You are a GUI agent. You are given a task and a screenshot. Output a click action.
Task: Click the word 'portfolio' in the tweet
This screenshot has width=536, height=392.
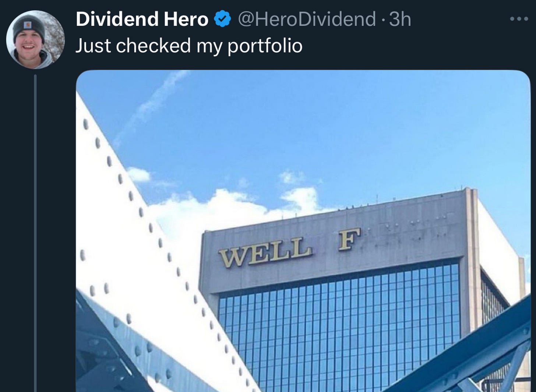pyautogui.click(x=265, y=47)
